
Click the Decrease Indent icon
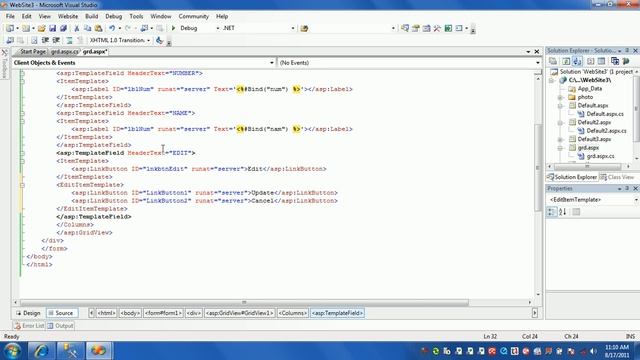coord(45,40)
